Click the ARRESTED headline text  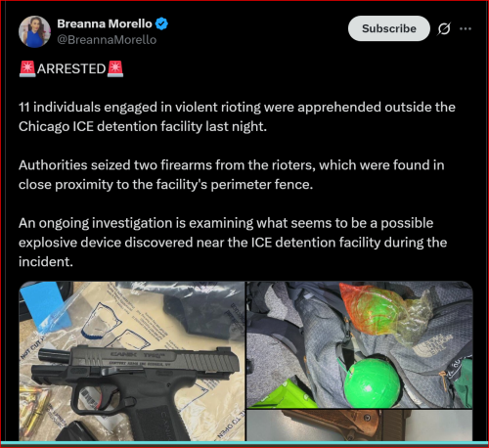tap(71, 68)
